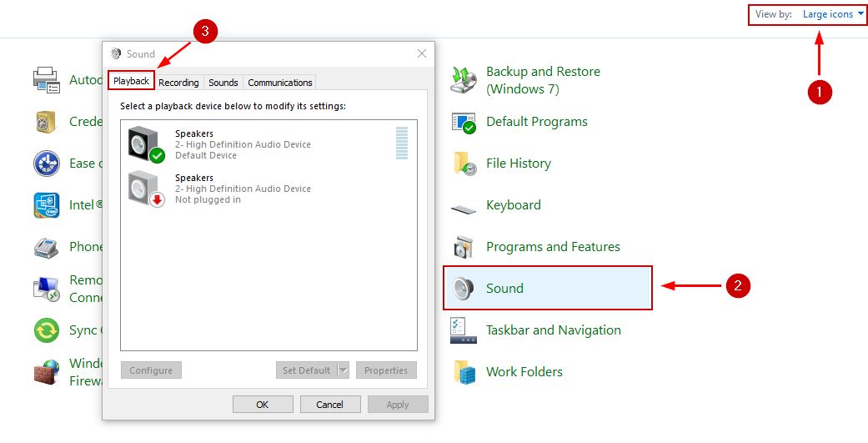Expand the Set Default dropdown arrow

point(344,370)
